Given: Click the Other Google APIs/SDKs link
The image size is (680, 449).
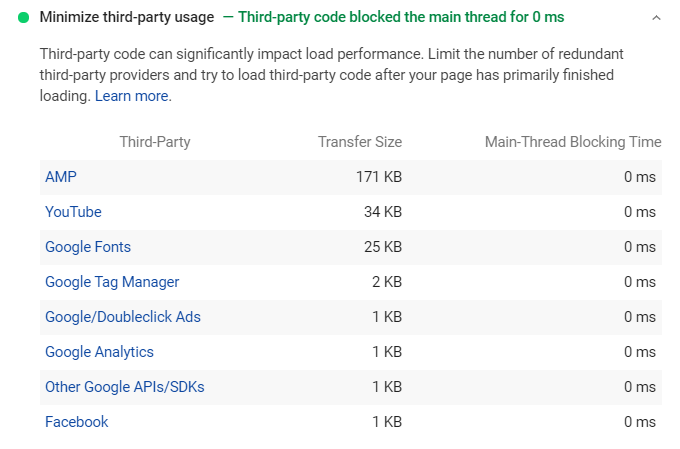Looking at the screenshot, I should [125, 387].
